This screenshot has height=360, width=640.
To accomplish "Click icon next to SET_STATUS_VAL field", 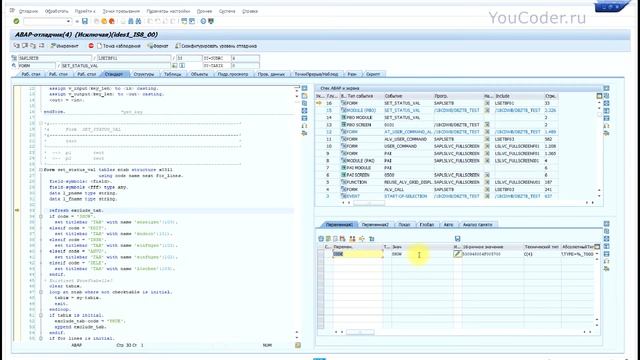I will [175, 65].
